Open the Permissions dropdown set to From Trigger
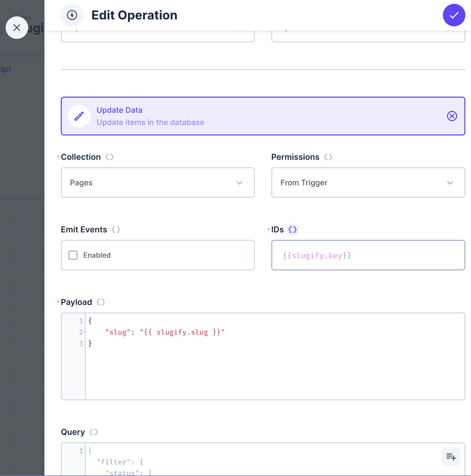This screenshot has width=471, height=476. [368, 183]
